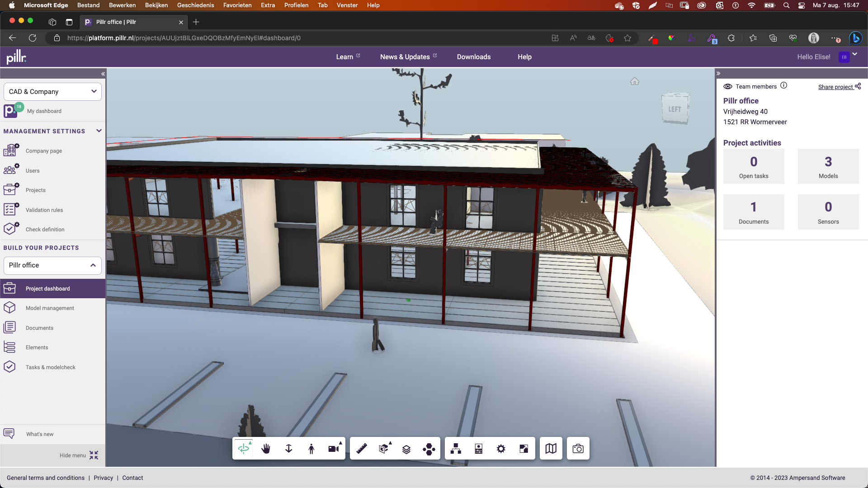Take a viewer screenshot with camera icon

click(578, 448)
